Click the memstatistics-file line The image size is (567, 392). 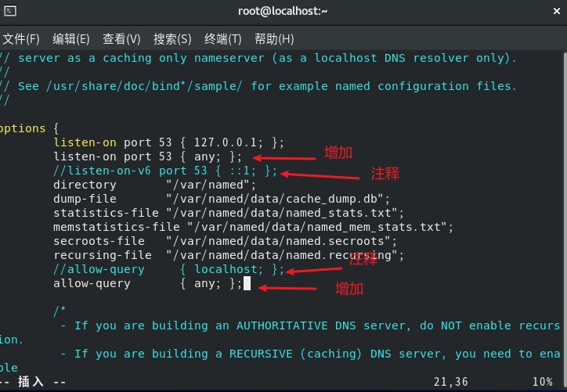click(x=253, y=227)
